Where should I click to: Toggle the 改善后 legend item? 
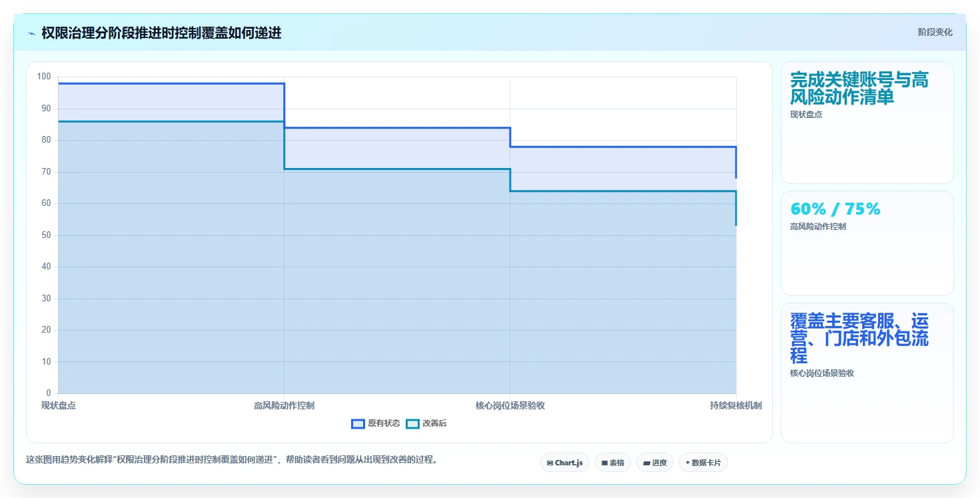426,423
